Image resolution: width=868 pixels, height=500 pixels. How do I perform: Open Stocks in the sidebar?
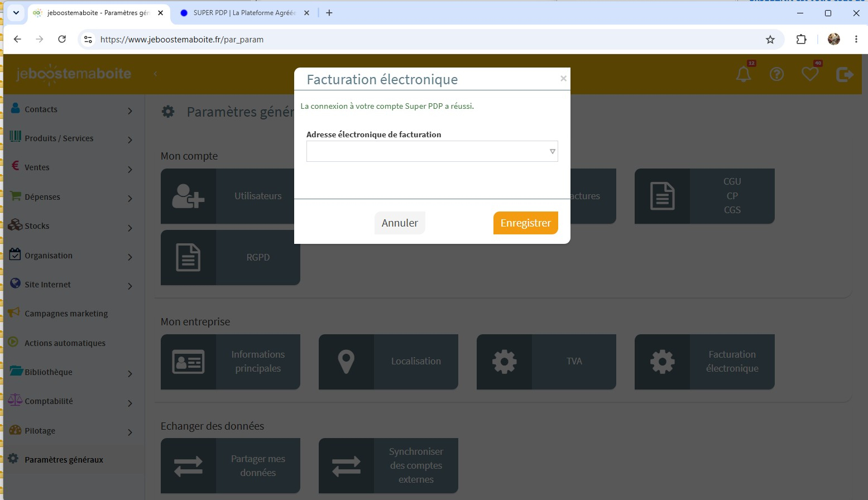tap(37, 226)
